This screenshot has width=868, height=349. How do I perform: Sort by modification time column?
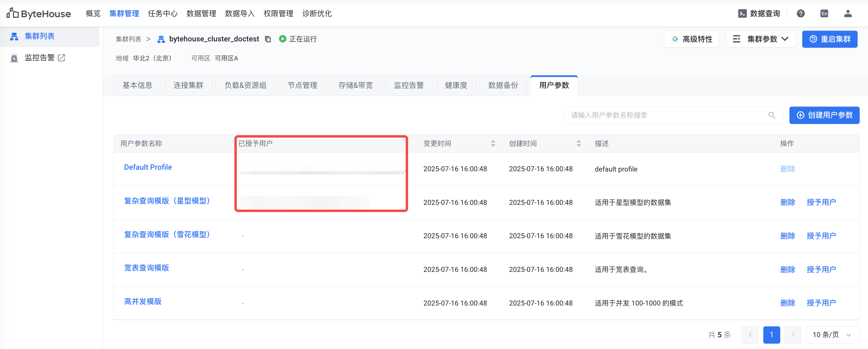[x=493, y=143]
